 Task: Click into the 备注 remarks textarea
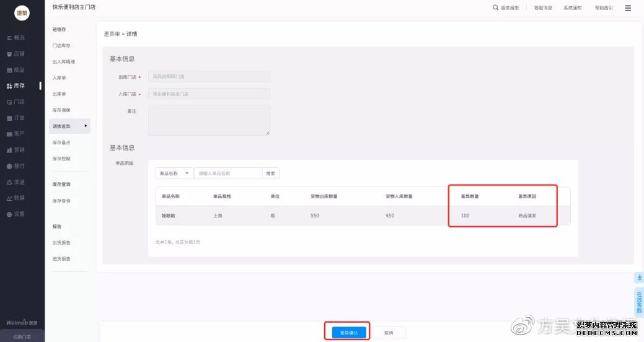click(x=209, y=120)
